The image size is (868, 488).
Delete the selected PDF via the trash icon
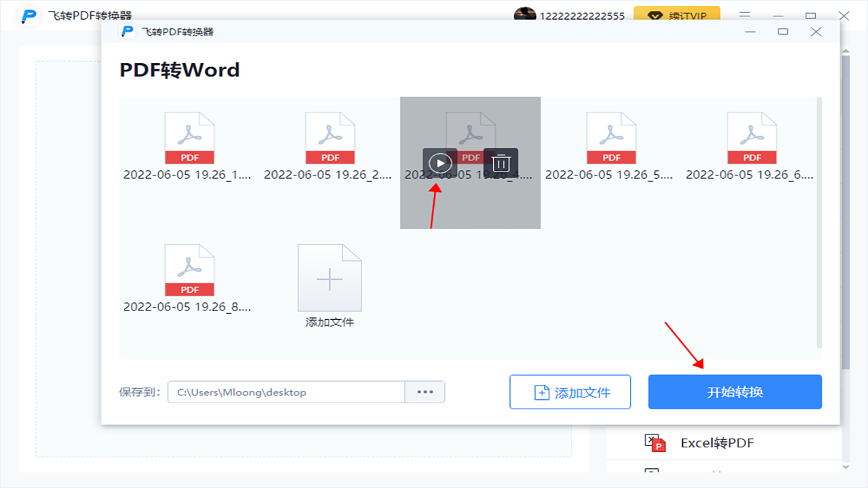click(500, 163)
